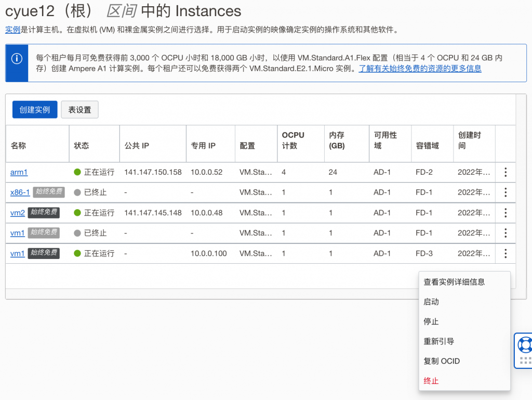Select 查看实例详细信息 from context menu

click(454, 282)
